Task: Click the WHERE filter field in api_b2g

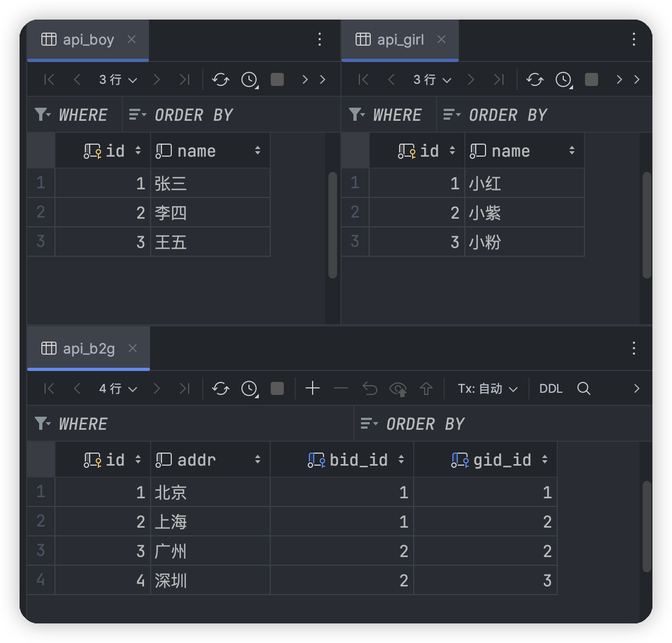Action: (207, 424)
